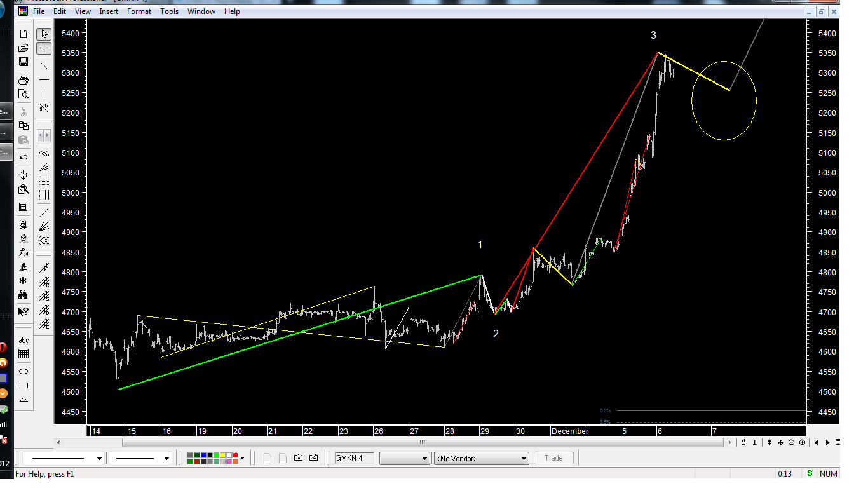Click the chart horizontal scrollbar thumb

[x=422, y=442]
